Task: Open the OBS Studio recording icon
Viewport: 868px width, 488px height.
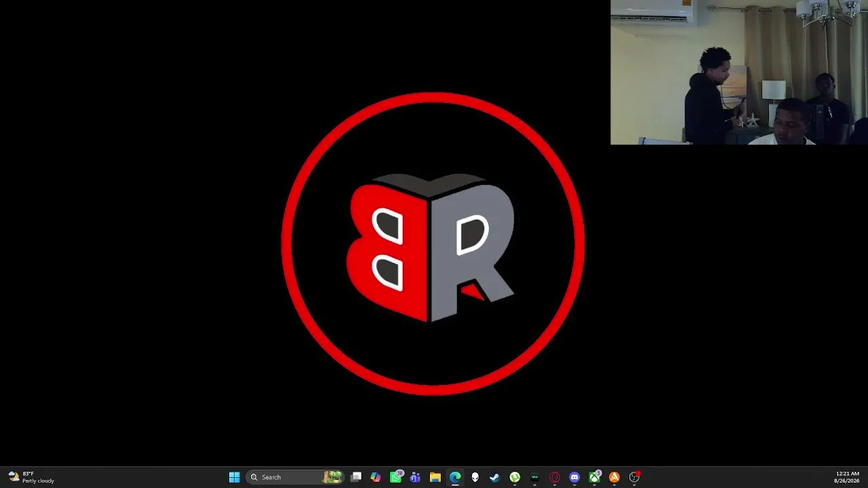Action: (634, 477)
